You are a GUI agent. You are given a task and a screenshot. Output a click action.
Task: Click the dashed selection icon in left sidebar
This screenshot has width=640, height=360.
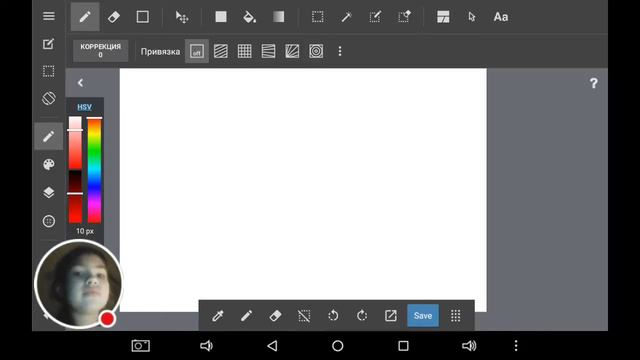point(49,71)
